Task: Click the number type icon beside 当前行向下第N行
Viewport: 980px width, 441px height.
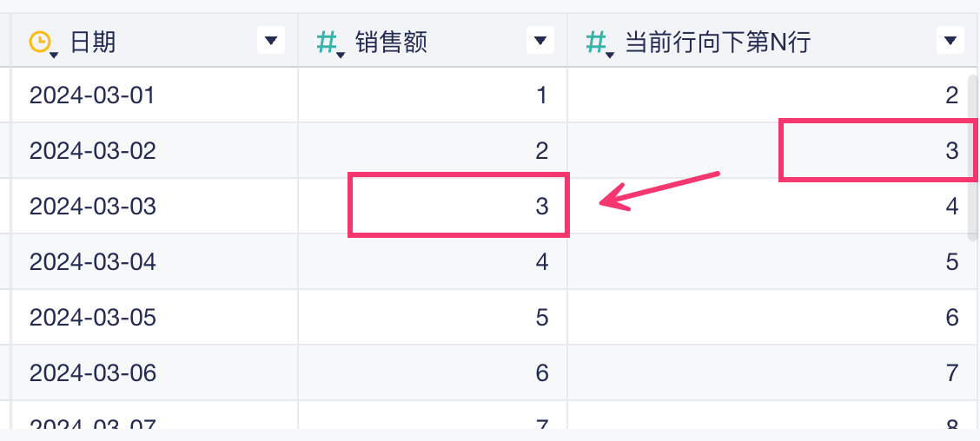Action: coord(596,41)
